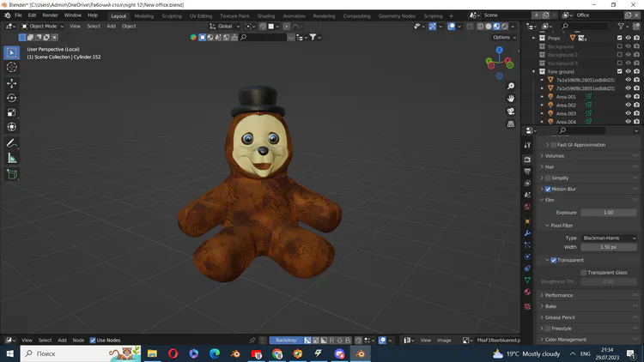Open the Render menu

coord(50,15)
